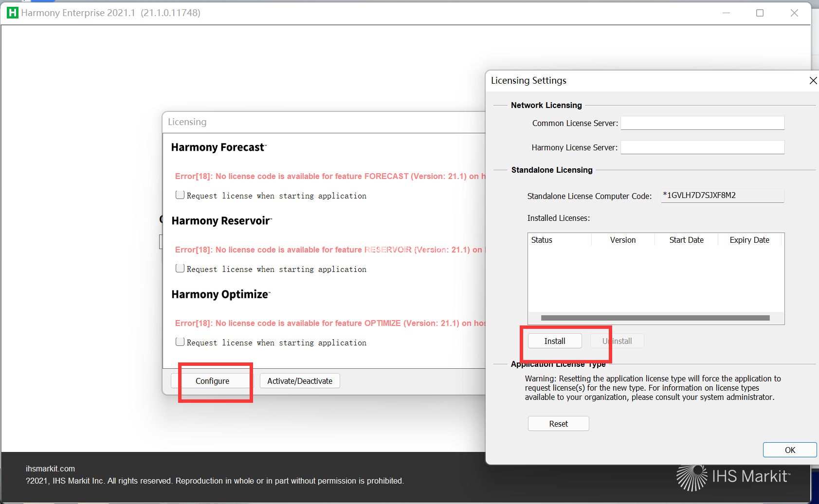Select the Standalone License Computer Code field
This screenshot has height=504, width=819.
(x=722, y=196)
